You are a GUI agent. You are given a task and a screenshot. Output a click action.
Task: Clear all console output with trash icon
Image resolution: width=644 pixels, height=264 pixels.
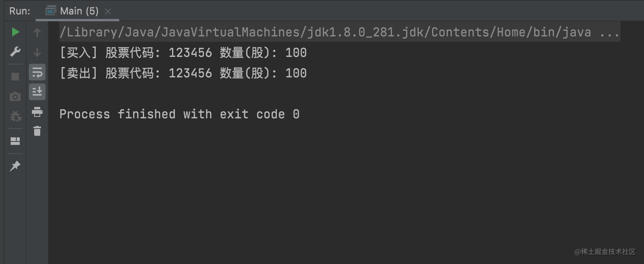click(x=37, y=131)
